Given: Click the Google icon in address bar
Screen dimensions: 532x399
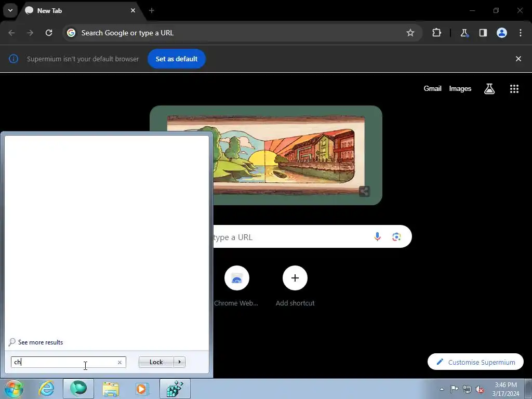Looking at the screenshot, I should (71, 33).
